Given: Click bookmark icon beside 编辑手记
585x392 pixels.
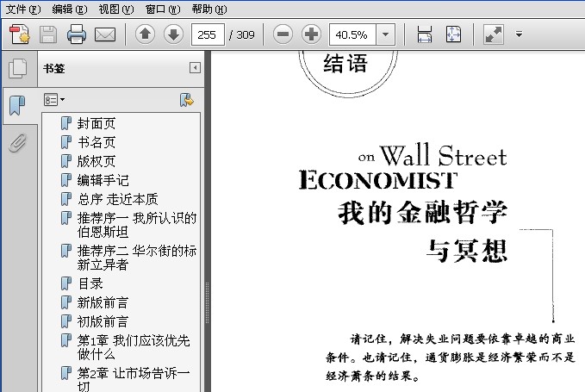Looking at the screenshot, I should (66, 180).
